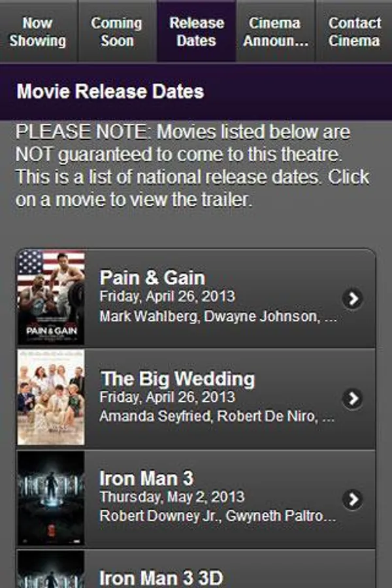
Task: Click the Mark Wahlberg, Dwayne Johnson cast line
Action: [x=218, y=316]
